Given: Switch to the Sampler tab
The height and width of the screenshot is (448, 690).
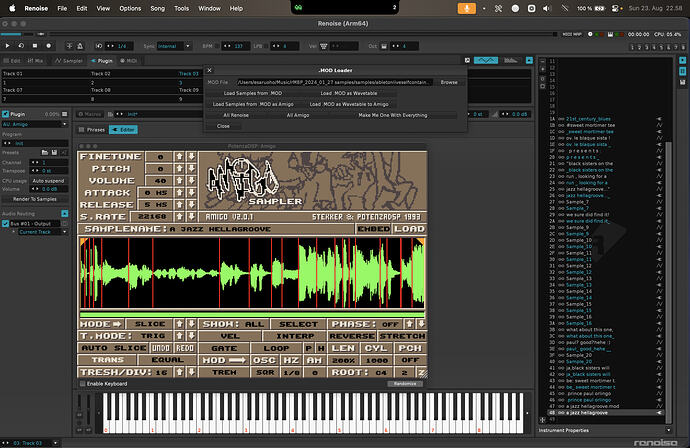Looking at the screenshot, I should click(69, 61).
